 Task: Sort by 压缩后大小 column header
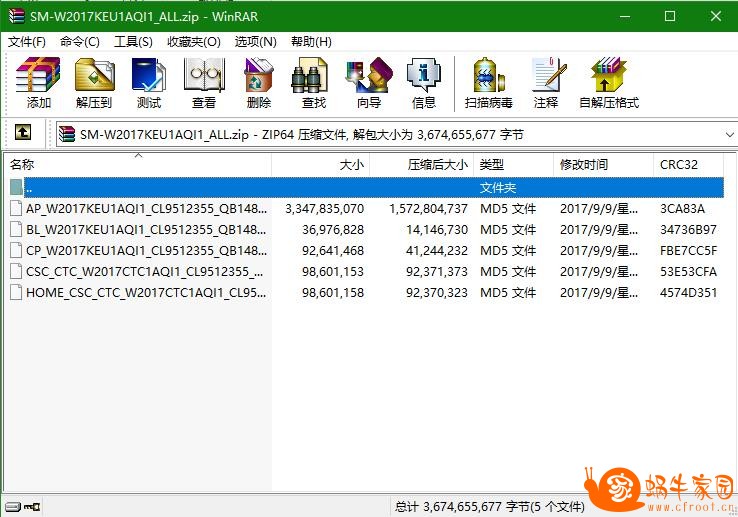(421, 164)
